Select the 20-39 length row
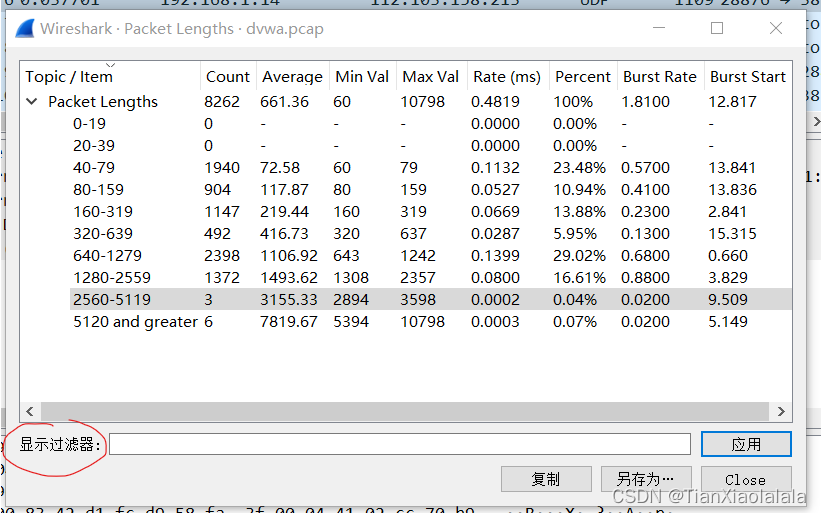 [x=406, y=146]
